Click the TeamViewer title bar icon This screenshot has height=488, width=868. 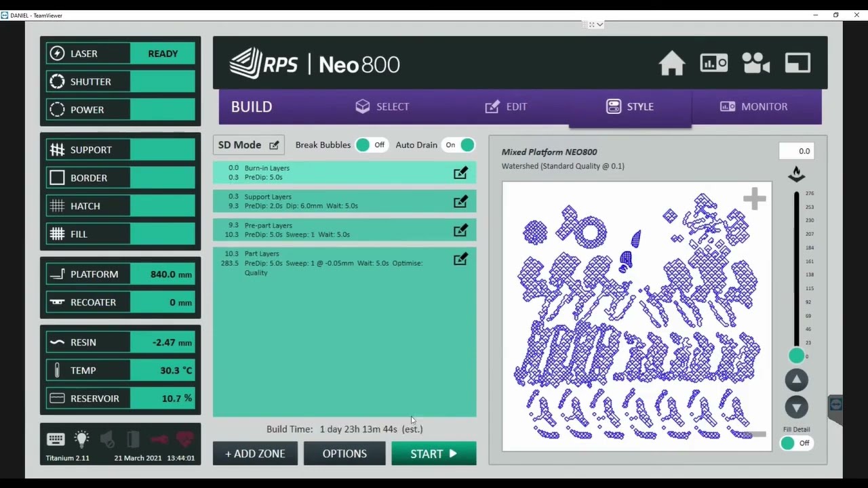[x=5, y=15]
